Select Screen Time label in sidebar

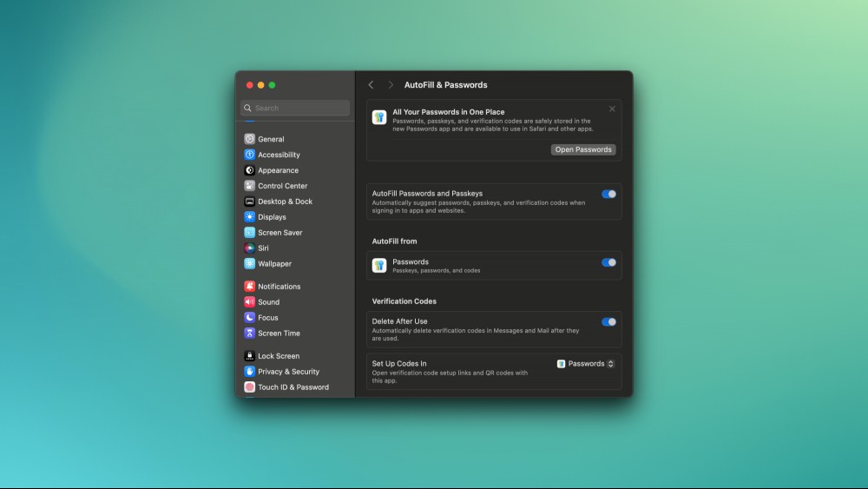(x=279, y=333)
